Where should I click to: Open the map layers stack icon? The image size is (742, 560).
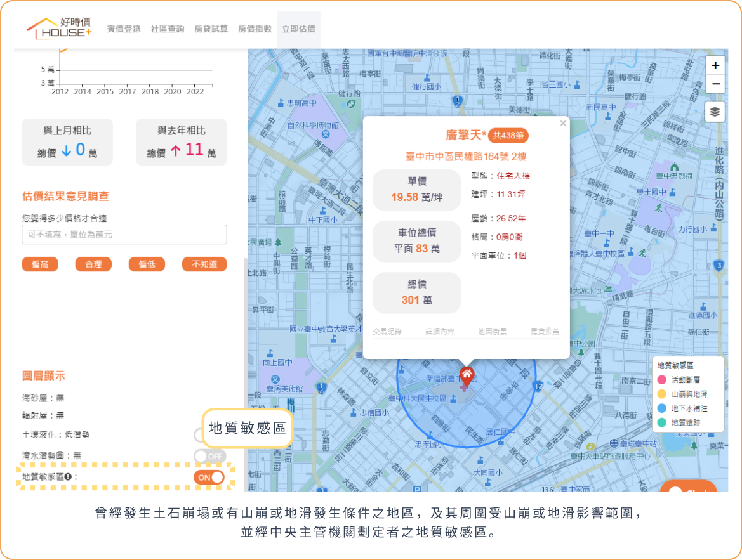coord(715,112)
